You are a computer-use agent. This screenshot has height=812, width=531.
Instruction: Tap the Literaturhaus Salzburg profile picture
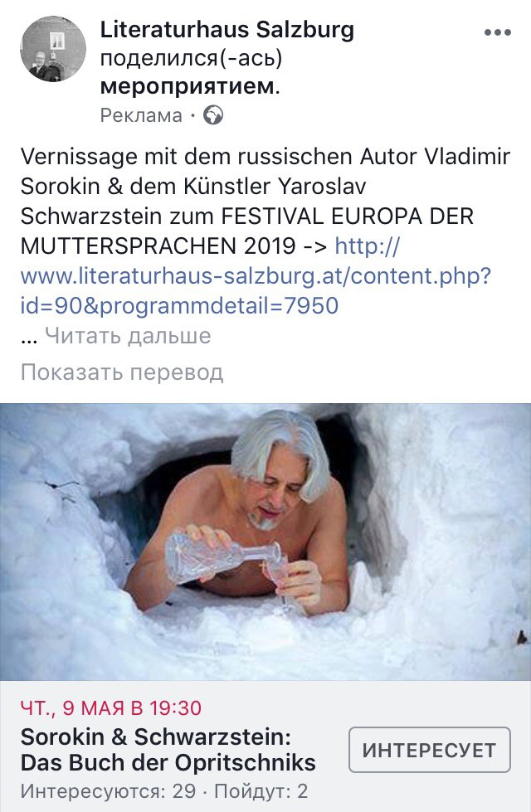(x=53, y=49)
